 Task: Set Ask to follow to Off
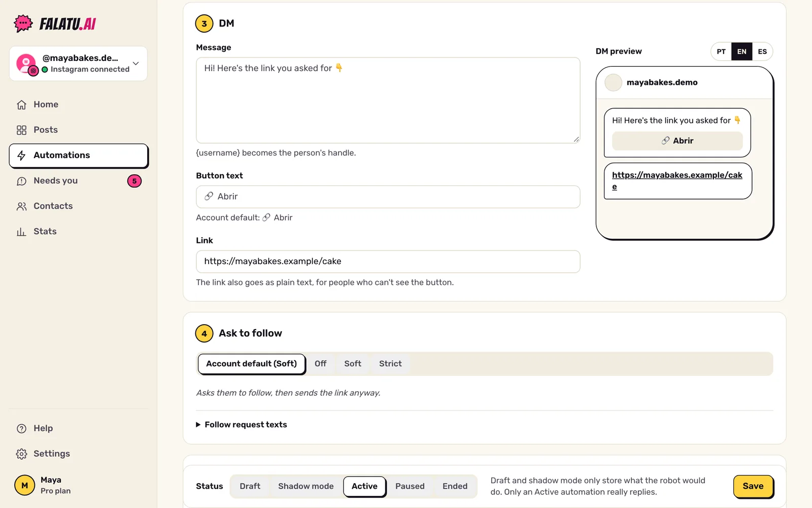[x=320, y=364]
